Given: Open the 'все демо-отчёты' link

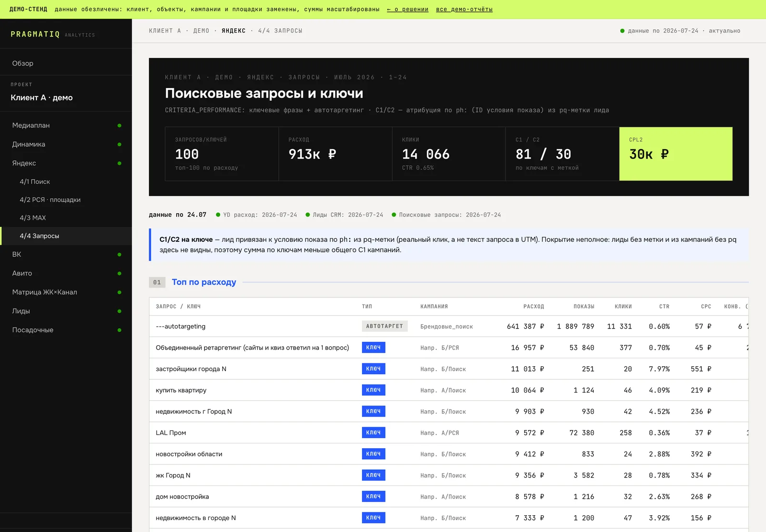Looking at the screenshot, I should (464, 9).
